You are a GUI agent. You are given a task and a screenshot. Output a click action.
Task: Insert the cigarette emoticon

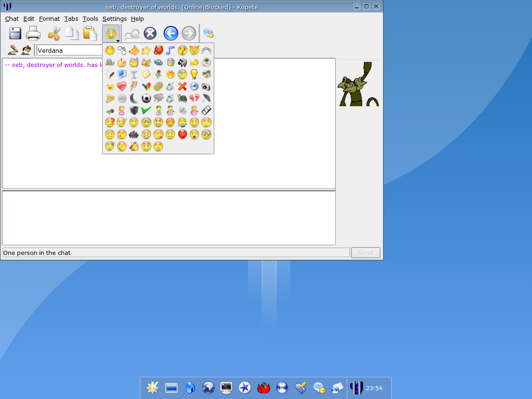pyautogui.click(x=109, y=74)
